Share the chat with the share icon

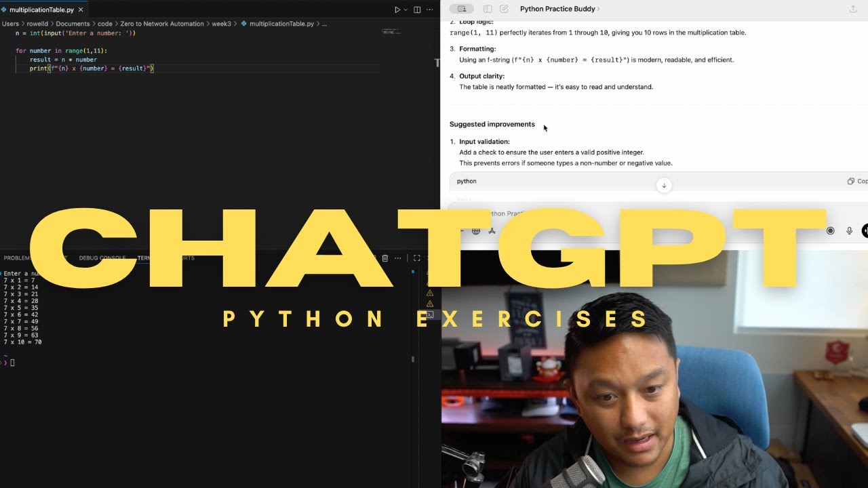pos(853,9)
